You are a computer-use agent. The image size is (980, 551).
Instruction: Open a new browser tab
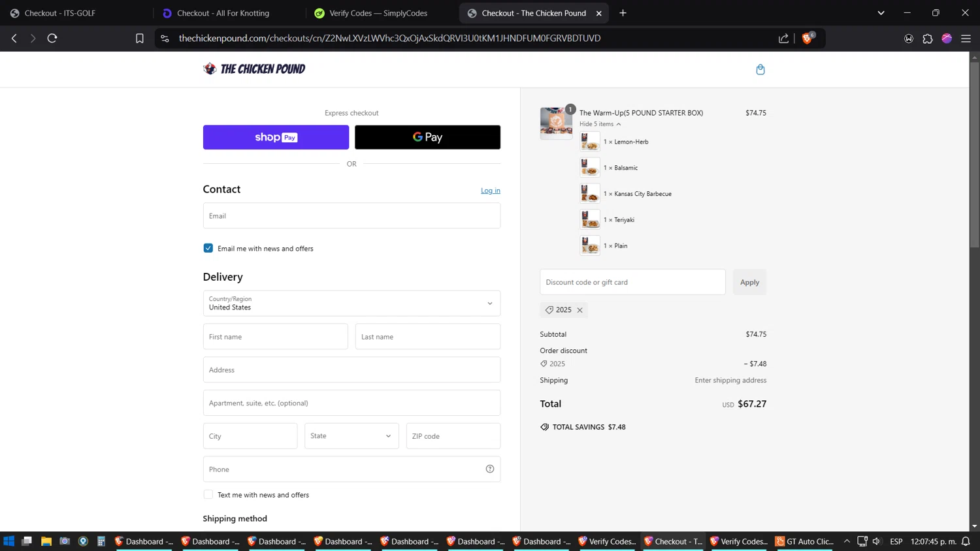(x=623, y=13)
